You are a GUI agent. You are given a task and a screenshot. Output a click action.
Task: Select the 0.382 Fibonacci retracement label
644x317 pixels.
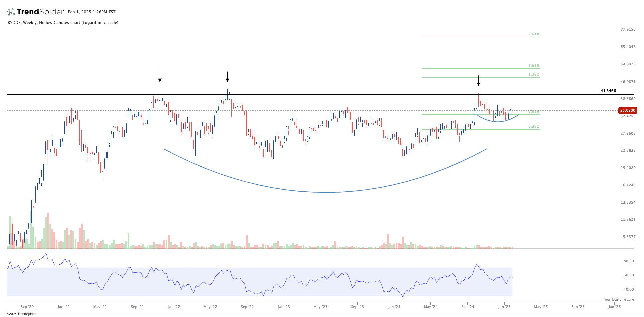(533, 126)
